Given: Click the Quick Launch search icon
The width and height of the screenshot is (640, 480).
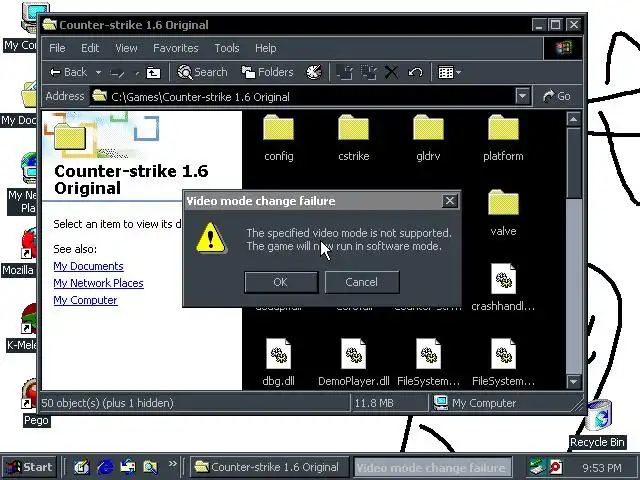Looking at the screenshot, I should [150, 467].
